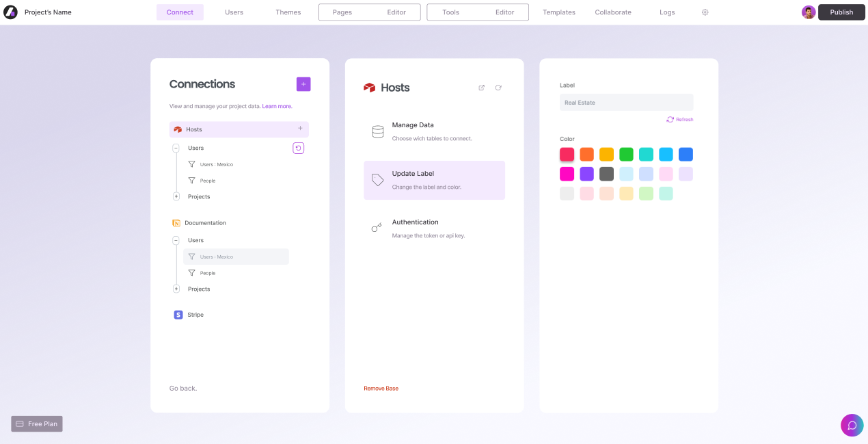Open the Logs tab
The height and width of the screenshot is (444, 868).
pyautogui.click(x=667, y=12)
